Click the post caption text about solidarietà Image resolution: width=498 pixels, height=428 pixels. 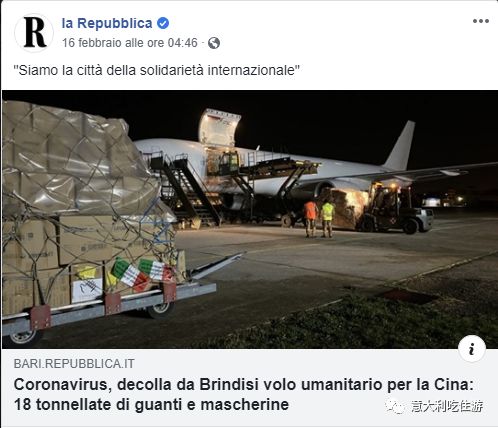point(156,70)
